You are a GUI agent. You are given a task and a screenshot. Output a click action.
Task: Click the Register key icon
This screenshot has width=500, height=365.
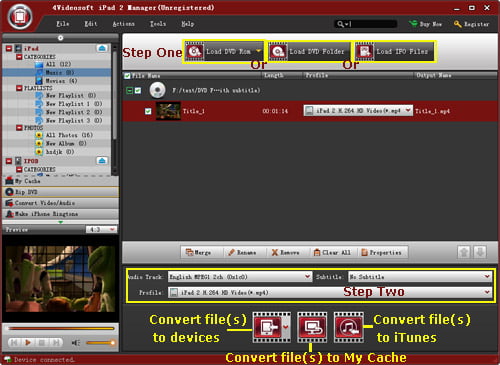(x=458, y=24)
